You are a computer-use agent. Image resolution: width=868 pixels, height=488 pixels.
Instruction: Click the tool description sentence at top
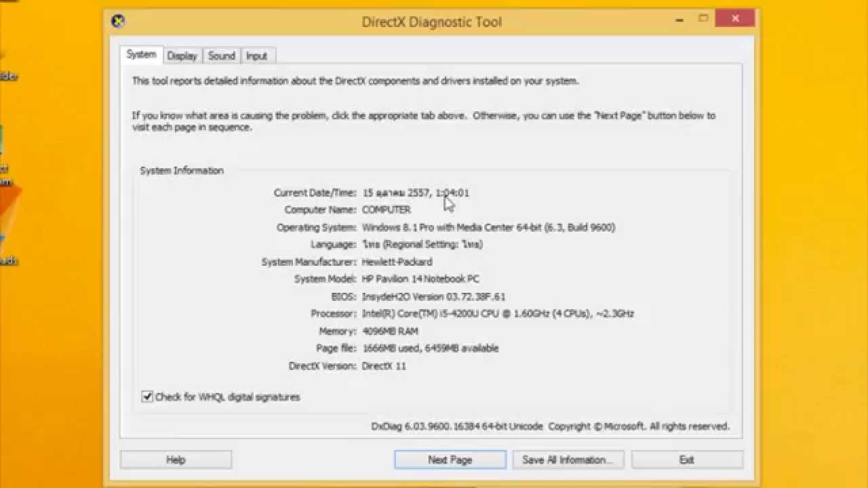tap(355, 81)
